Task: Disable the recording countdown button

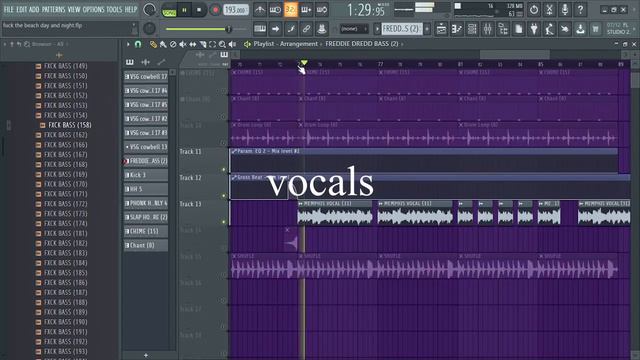Action: coord(291,10)
